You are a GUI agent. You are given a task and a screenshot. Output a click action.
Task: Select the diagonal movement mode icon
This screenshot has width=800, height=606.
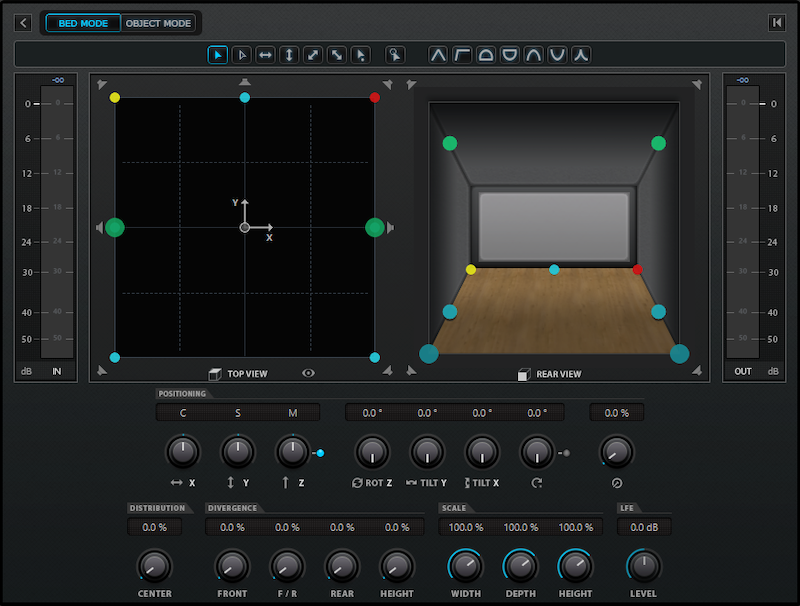[x=313, y=55]
